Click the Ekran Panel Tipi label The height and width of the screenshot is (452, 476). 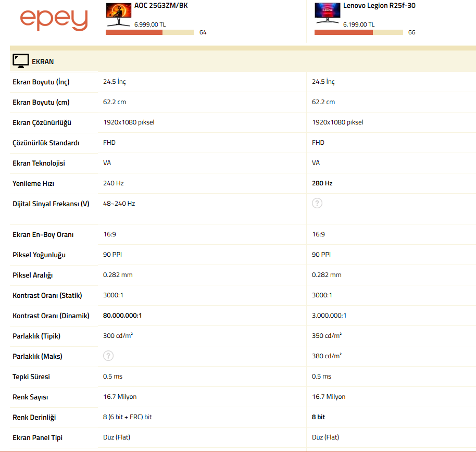coord(37,438)
